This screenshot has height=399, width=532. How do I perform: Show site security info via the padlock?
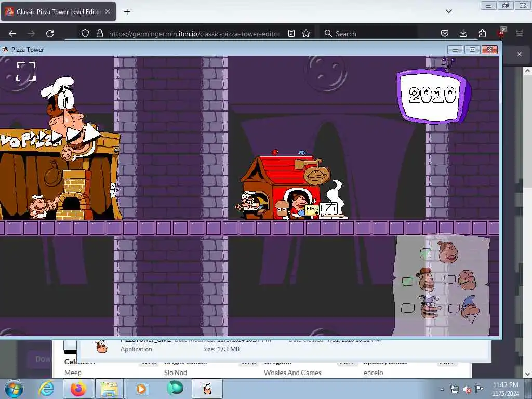click(99, 34)
